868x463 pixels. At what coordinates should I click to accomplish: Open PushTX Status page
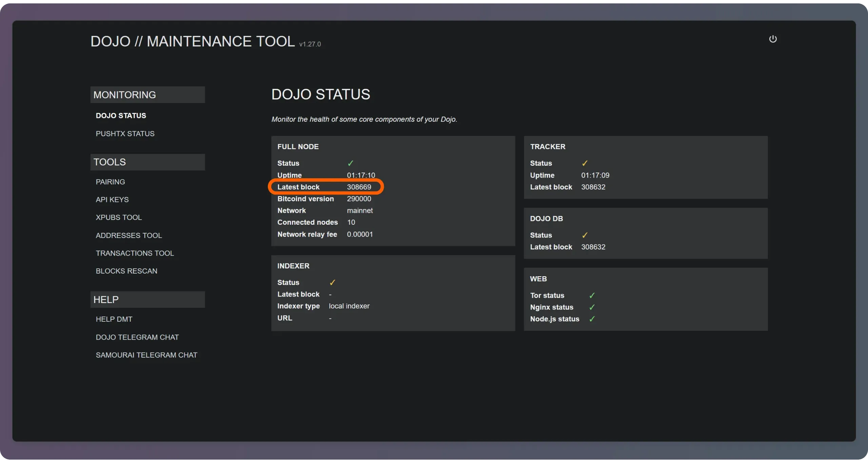coord(125,134)
